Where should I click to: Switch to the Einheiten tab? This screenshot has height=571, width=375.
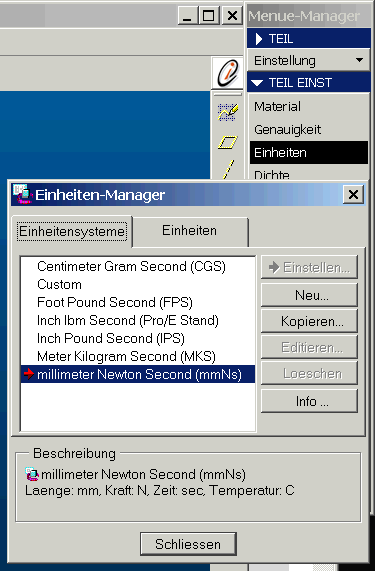pyautogui.click(x=189, y=231)
